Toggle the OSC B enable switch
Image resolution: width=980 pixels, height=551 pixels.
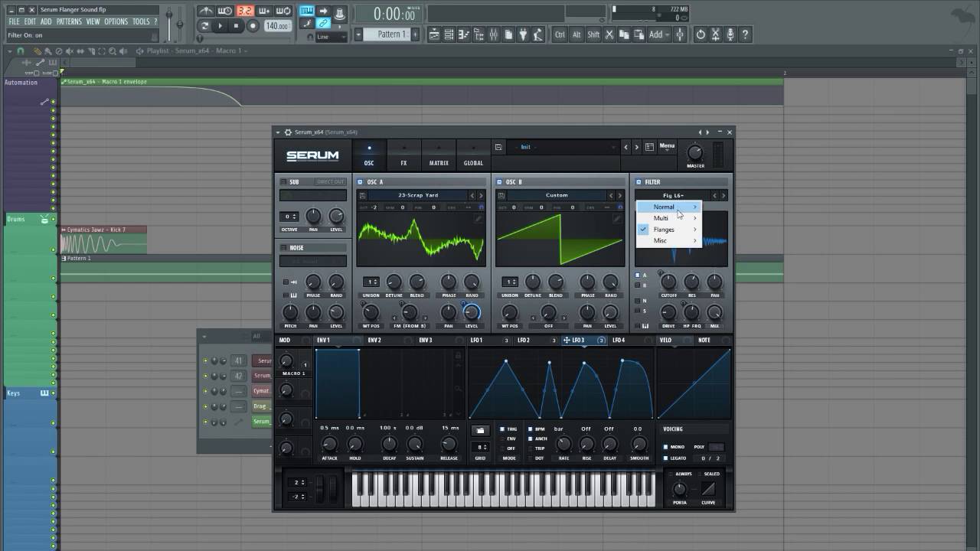499,182
